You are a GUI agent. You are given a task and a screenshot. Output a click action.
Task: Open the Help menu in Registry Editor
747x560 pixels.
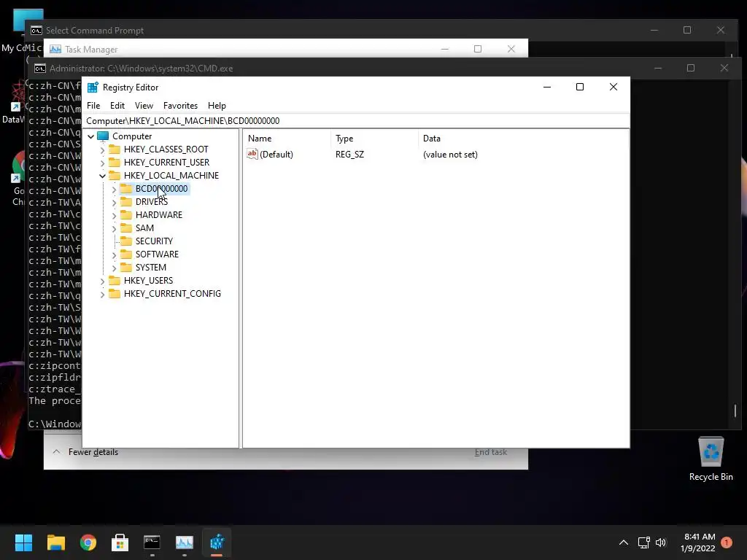tap(217, 106)
